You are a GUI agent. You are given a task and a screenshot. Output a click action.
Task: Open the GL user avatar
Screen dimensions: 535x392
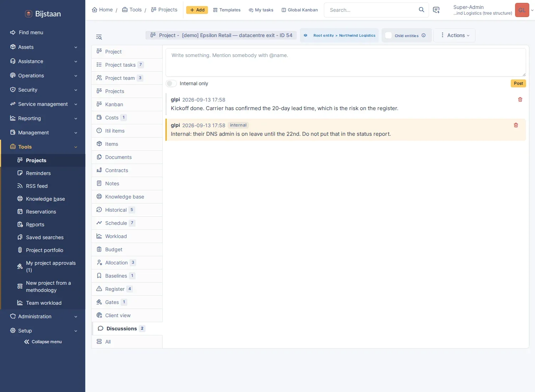pyautogui.click(x=522, y=10)
